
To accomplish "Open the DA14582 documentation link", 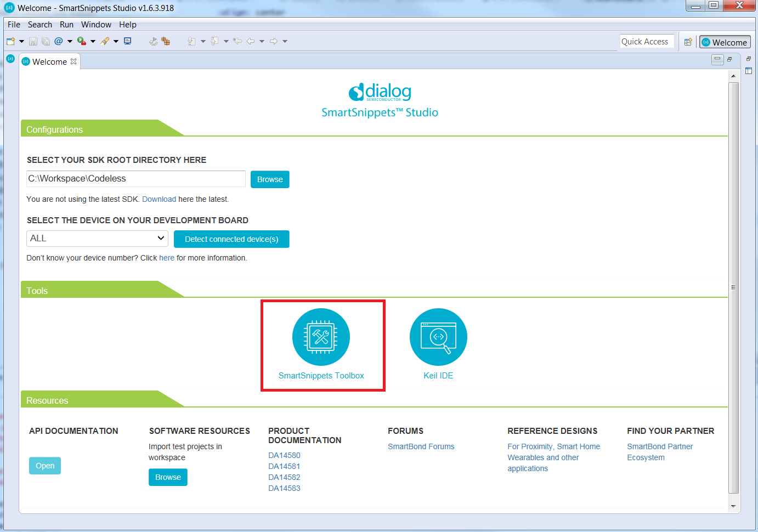I will (284, 477).
